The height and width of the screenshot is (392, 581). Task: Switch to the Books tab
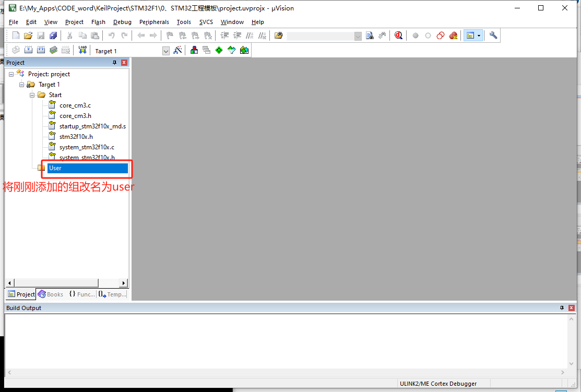(x=51, y=294)
